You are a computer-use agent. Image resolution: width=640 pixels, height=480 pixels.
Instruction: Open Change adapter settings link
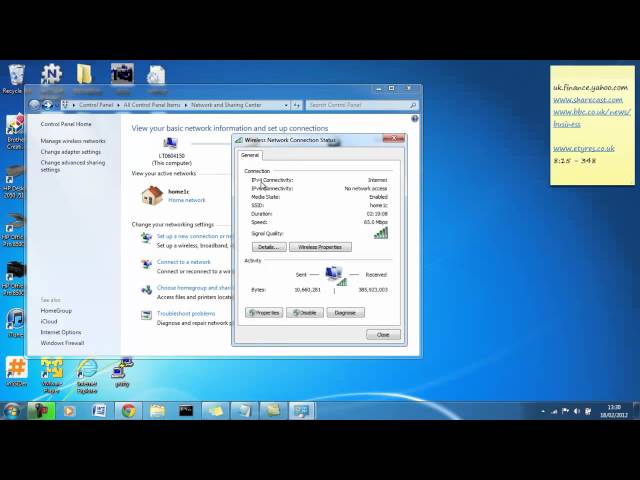(x=71, y=152)
